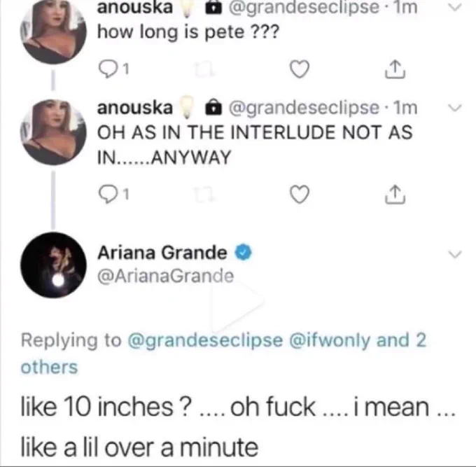Screen dimensions: 476x467
Task: Open replies on the INTERLUDE tweet
Action: [x=113, y=195]
